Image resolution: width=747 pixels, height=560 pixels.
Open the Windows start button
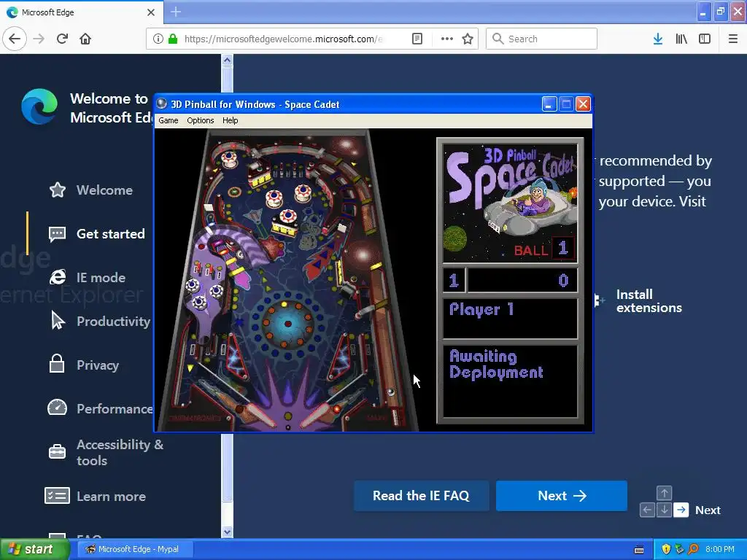pyautogui.click(x=34, y=549)
